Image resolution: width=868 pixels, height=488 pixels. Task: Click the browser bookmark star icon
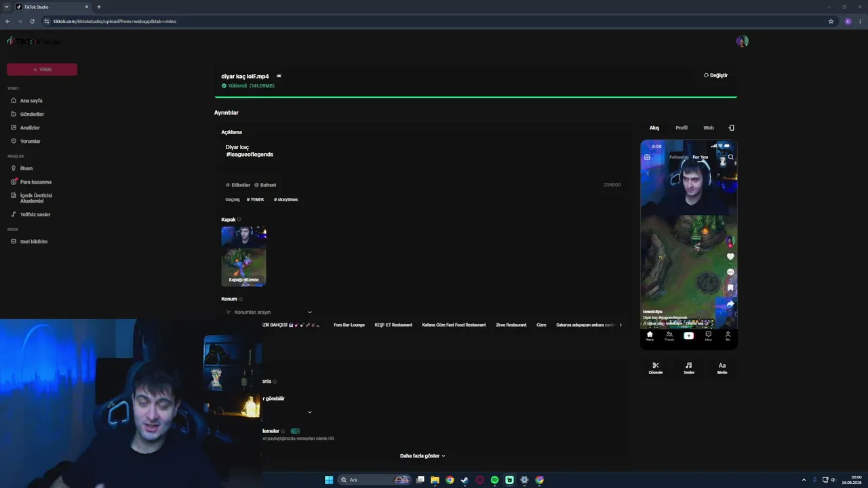[x=831, y=21]
